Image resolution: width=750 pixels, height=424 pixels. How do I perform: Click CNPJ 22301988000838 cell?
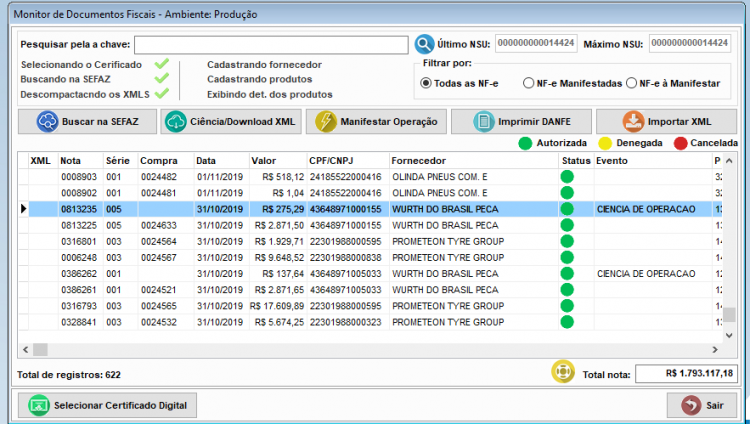tap(348, 258)
